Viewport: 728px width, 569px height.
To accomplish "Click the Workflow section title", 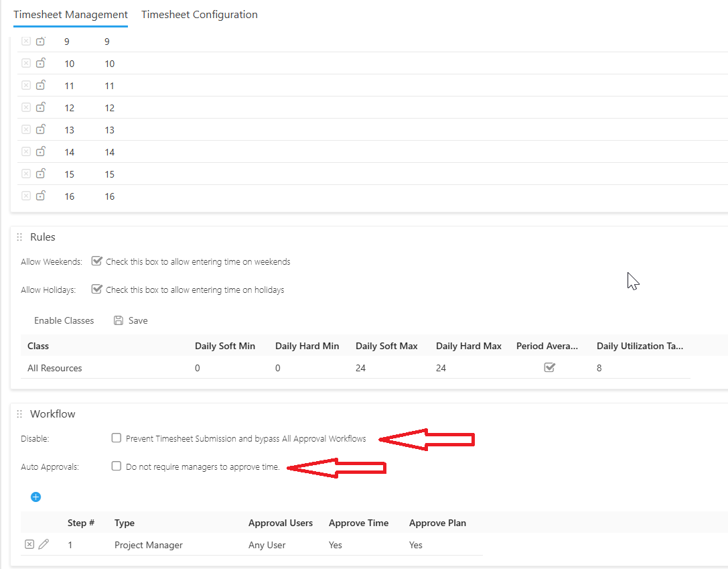I will [x=52, y=414].
